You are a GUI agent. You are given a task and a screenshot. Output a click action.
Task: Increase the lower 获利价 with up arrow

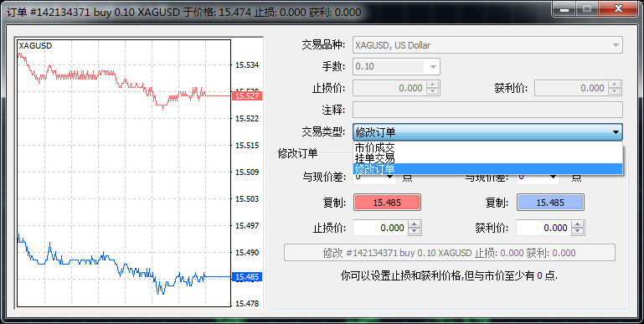(578, 224)
